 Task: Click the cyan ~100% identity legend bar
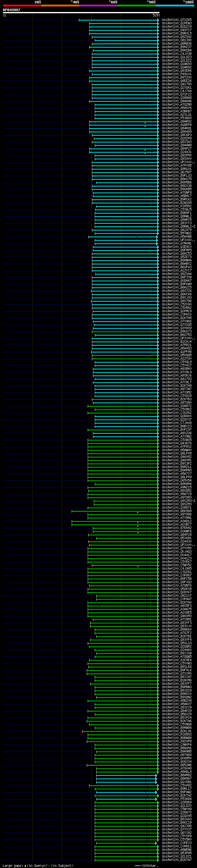175,6
